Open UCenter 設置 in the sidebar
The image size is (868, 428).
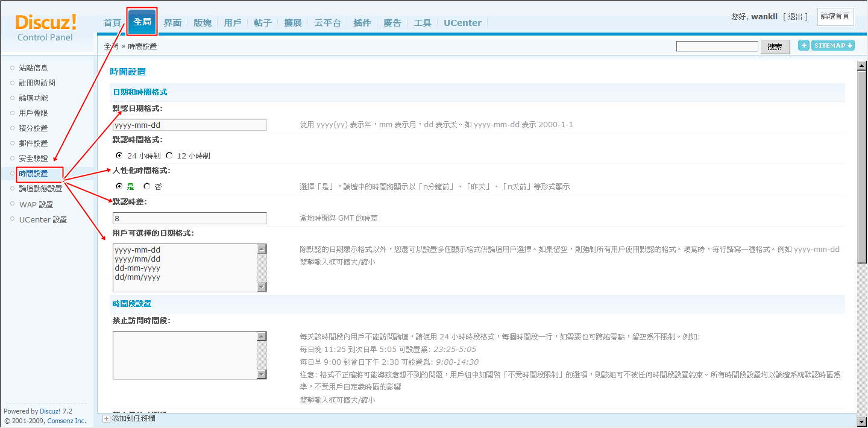[43, 220]
